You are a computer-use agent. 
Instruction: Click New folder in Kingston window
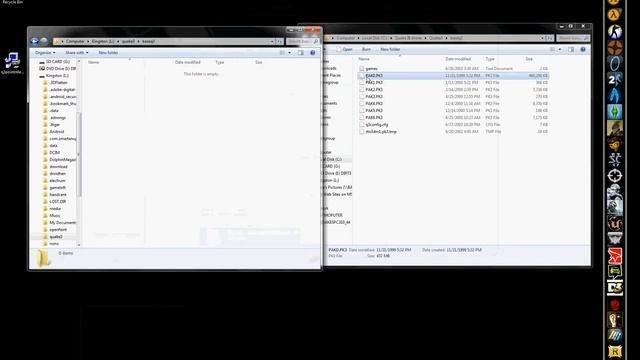(x=108, y=53)
